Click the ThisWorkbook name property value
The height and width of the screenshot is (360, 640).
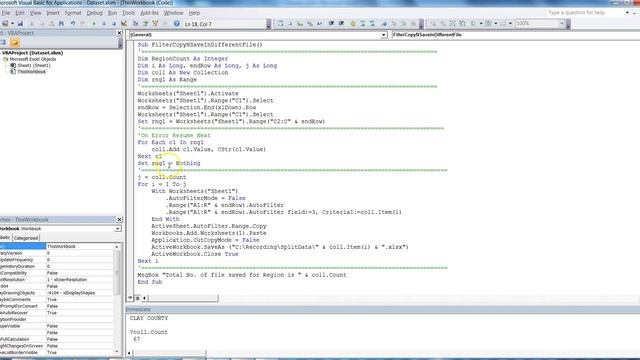coord(80,247)
